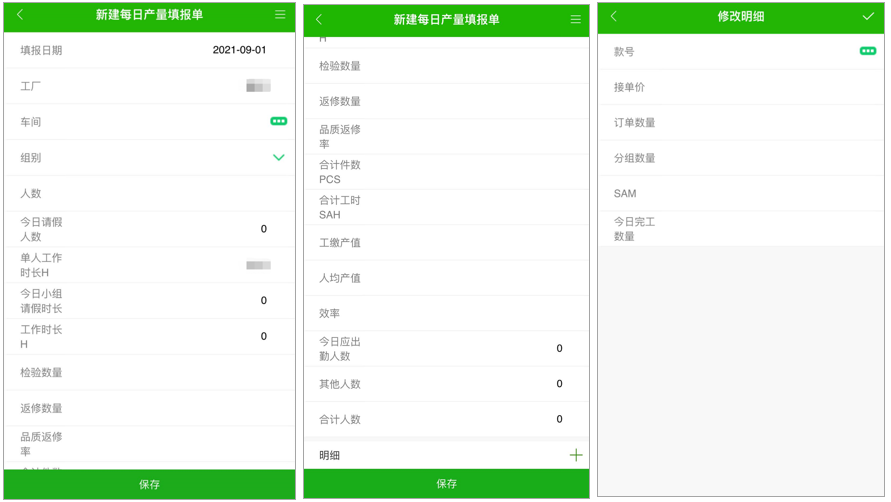Viewport: 891px width, 502px height.
Task: Open the 车间 picker ellipsis icon
Action: (278, 121)
